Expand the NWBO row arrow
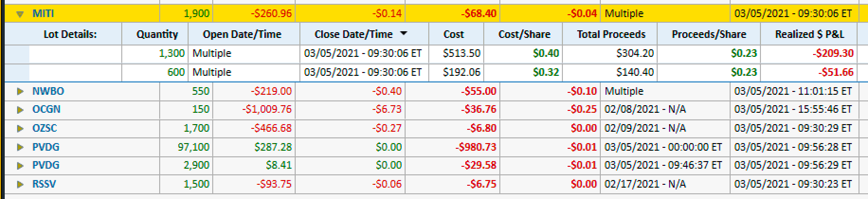 pyautogui.click(x=20, y=91)
